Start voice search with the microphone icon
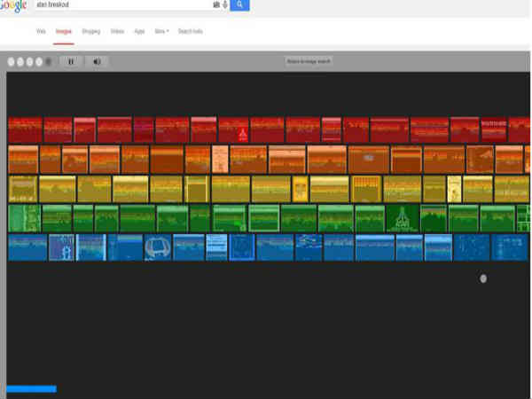Image resolution: width=532 pixels, height=399 pixels. click(224, 4)
